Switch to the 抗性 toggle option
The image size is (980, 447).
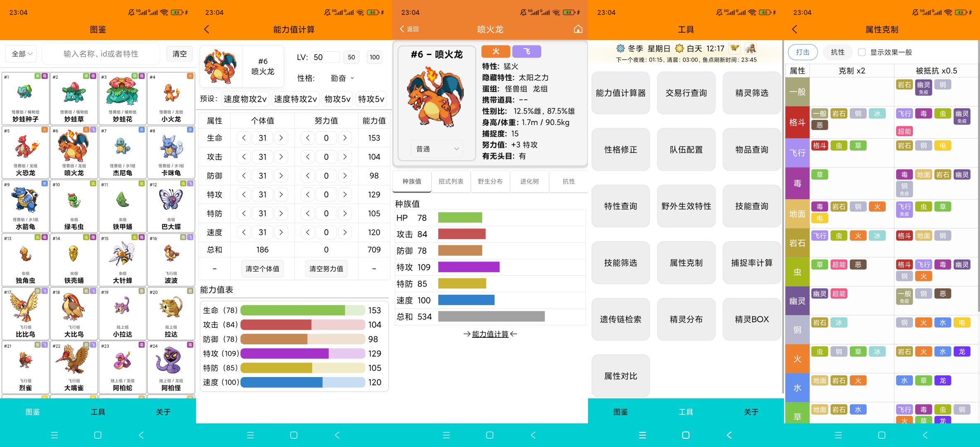pyautogui.click(x=837, y=52)
